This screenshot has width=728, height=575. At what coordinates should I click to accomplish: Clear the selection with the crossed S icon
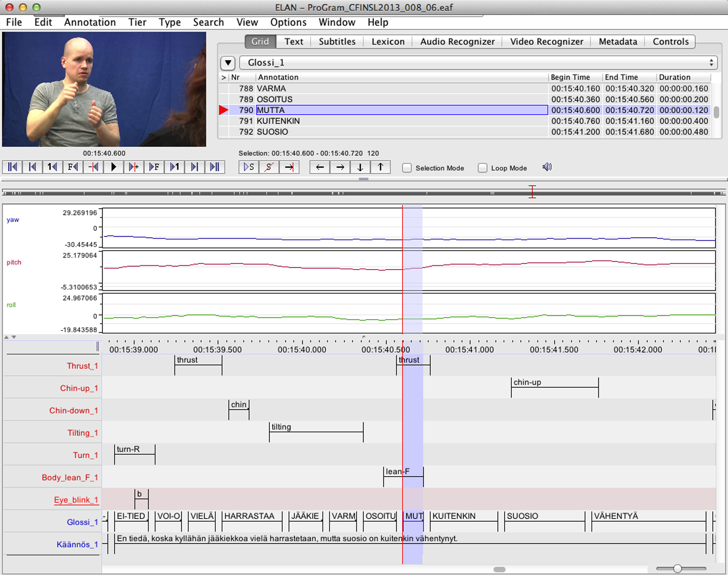[269, 167]
